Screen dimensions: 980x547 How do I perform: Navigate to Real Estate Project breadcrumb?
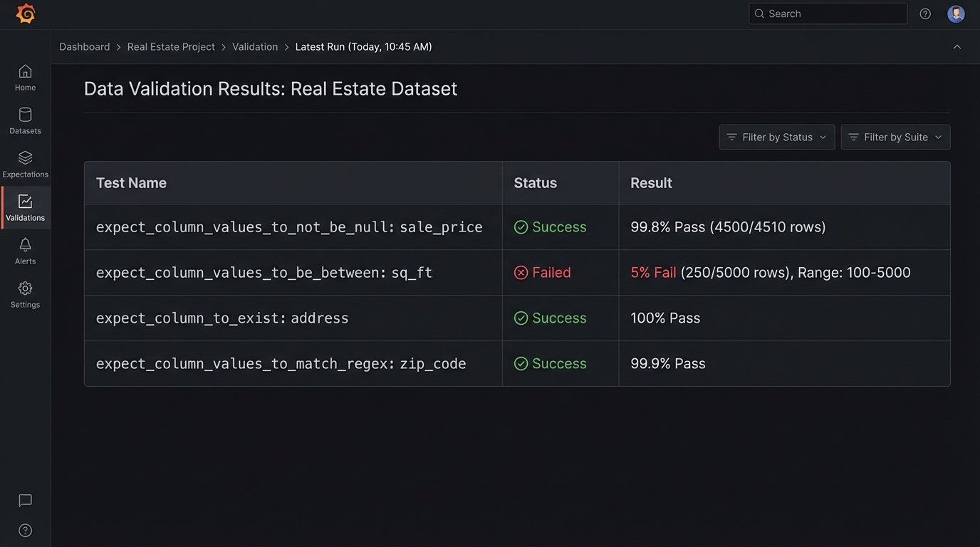point(170,46)
